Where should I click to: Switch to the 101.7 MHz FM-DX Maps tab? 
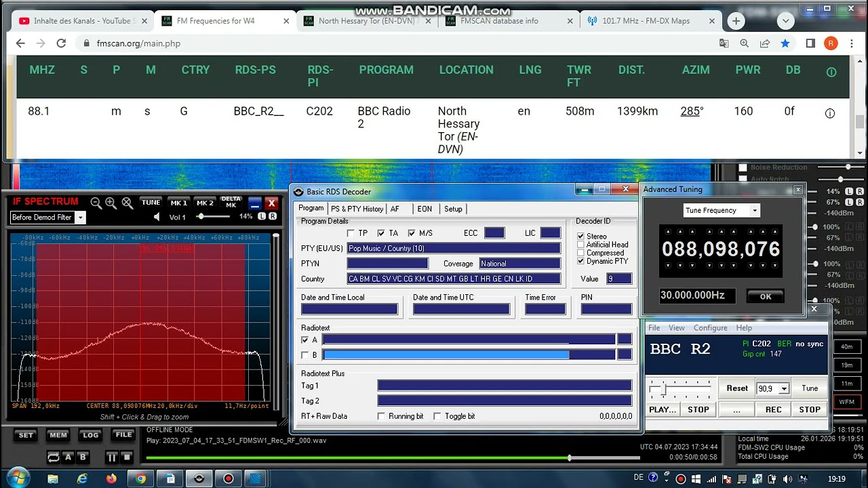[x=646, y=21]
